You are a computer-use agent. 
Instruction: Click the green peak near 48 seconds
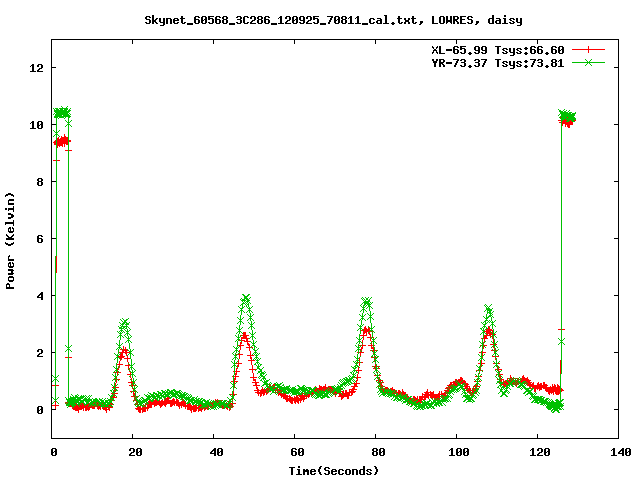coord(246,298)
